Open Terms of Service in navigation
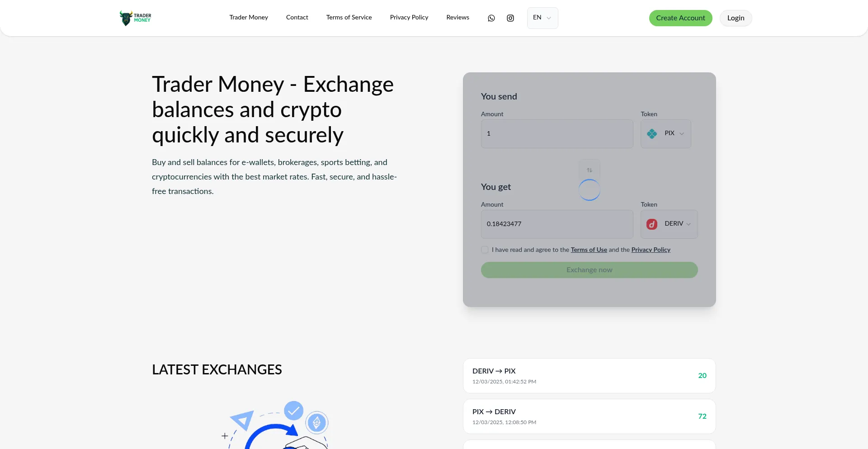868x449 pixels. click(x=349, y=18)
